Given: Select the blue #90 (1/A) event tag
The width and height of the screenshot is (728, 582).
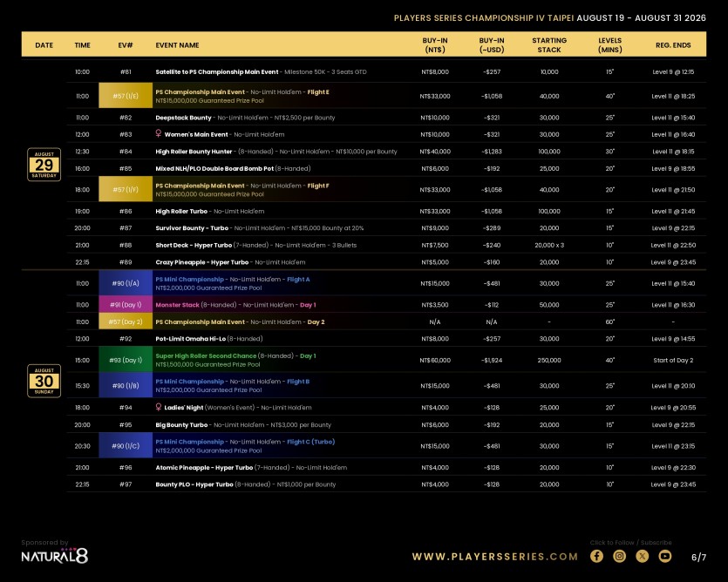Looking at the screenshot, I should tap(126, 283).
